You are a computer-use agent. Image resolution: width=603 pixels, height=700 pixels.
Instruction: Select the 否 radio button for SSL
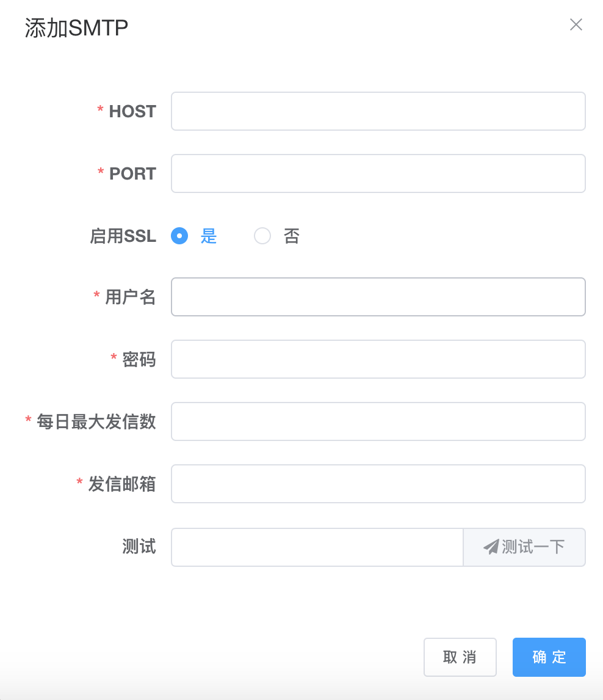[262, 236]
